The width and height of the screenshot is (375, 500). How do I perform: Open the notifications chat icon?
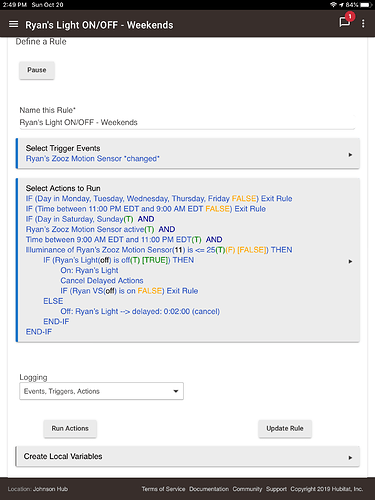click(x=345, y=22)
